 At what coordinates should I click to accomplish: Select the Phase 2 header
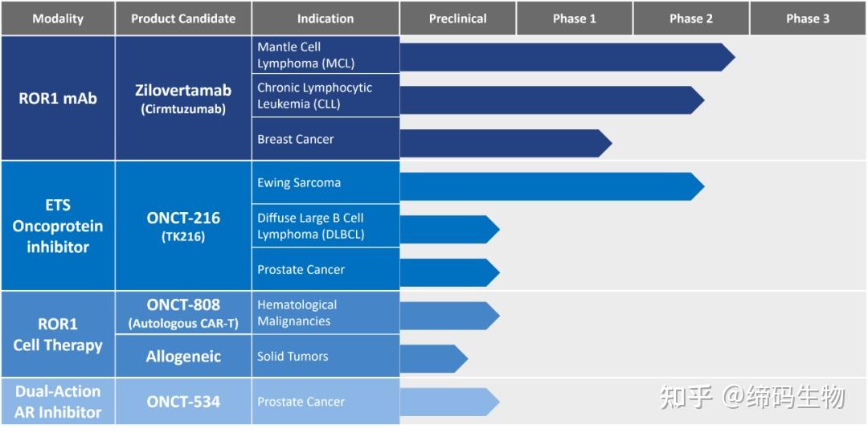pyautogui.click(x=691, y=18)
